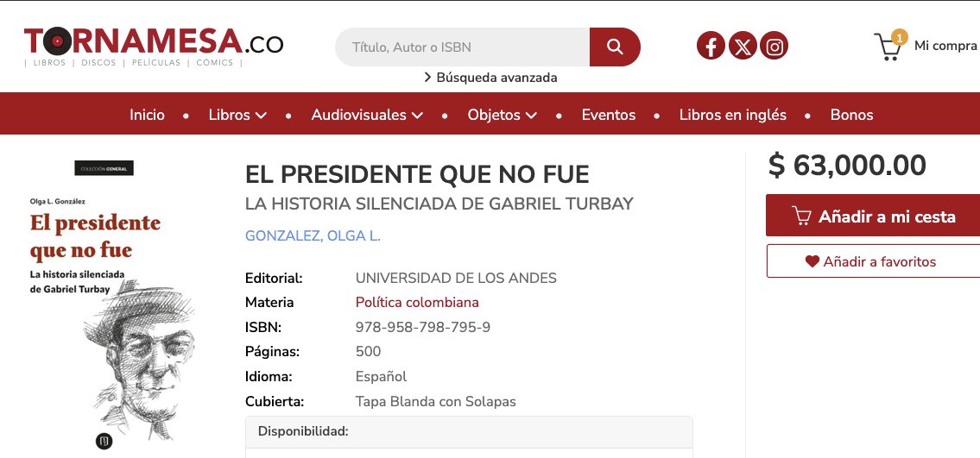
Task: Click the heart icon in Añadir a favoritos
Action: tap(812, 262)
